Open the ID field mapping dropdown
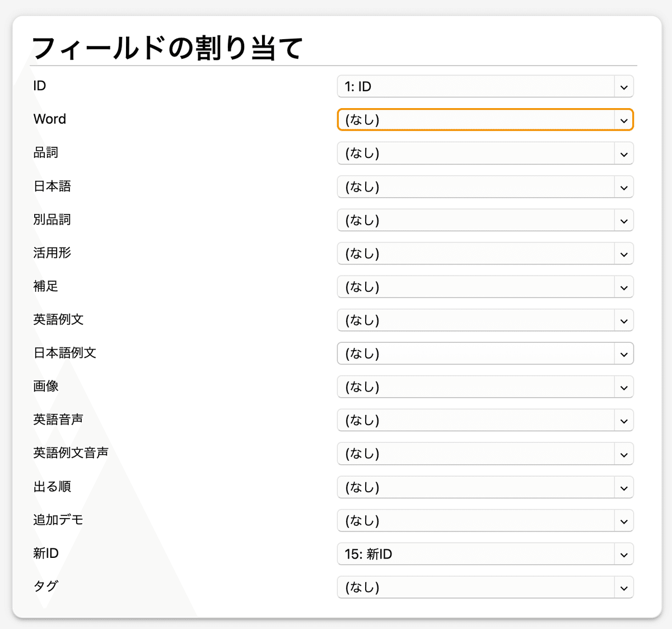The image size is (672, 629). (x=485, y=86)
